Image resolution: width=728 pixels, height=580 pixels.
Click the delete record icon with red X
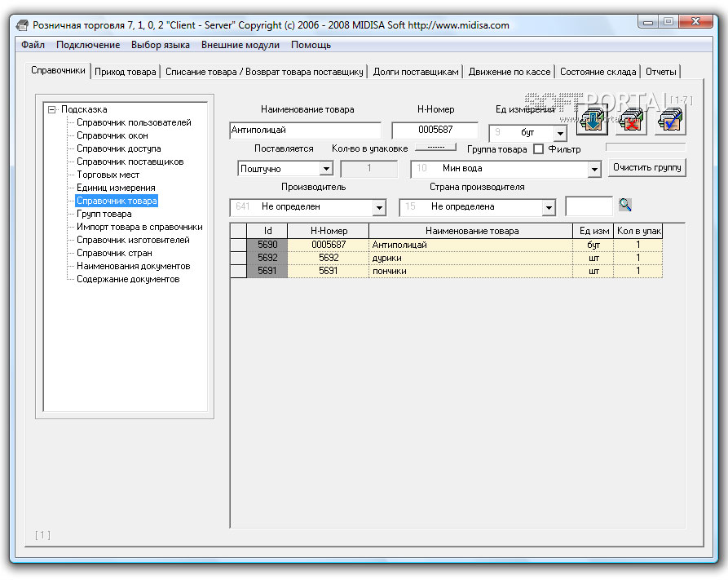(631, 120)
